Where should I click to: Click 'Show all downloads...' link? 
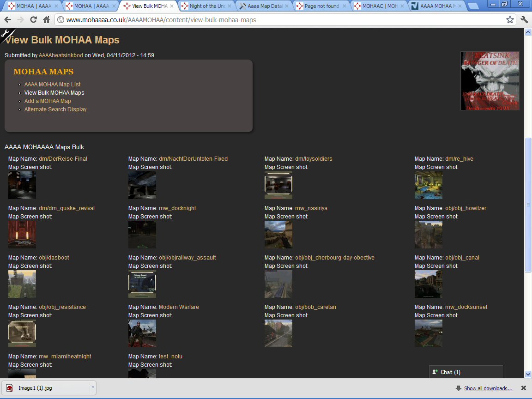488,388
